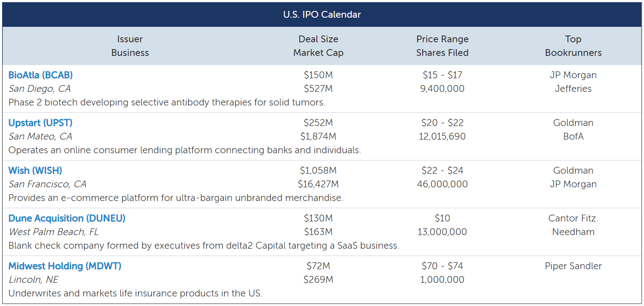Open the Upstart (UPST) issuer link
644x306 pixels.
[40, 123]
